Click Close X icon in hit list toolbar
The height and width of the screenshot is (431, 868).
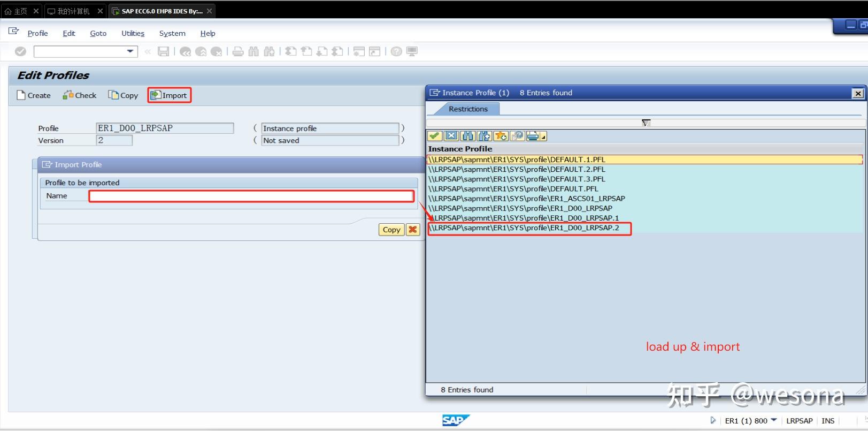pyautogui.click(x=451, y=136)
